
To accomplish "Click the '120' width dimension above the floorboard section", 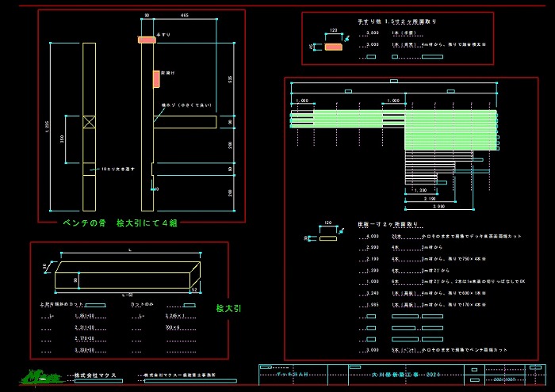I will coord(328,223).
